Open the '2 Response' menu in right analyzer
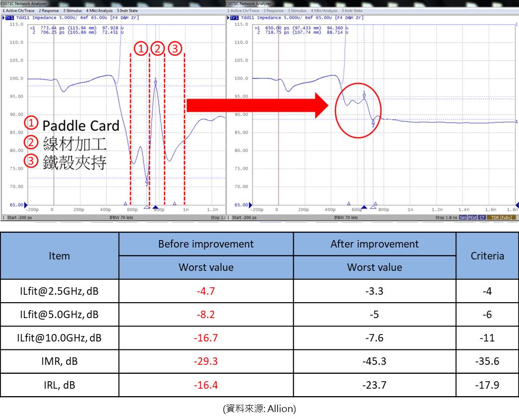The height and width of the screenshot is (420, 519). pyautogui.click(x=273, y=10)
